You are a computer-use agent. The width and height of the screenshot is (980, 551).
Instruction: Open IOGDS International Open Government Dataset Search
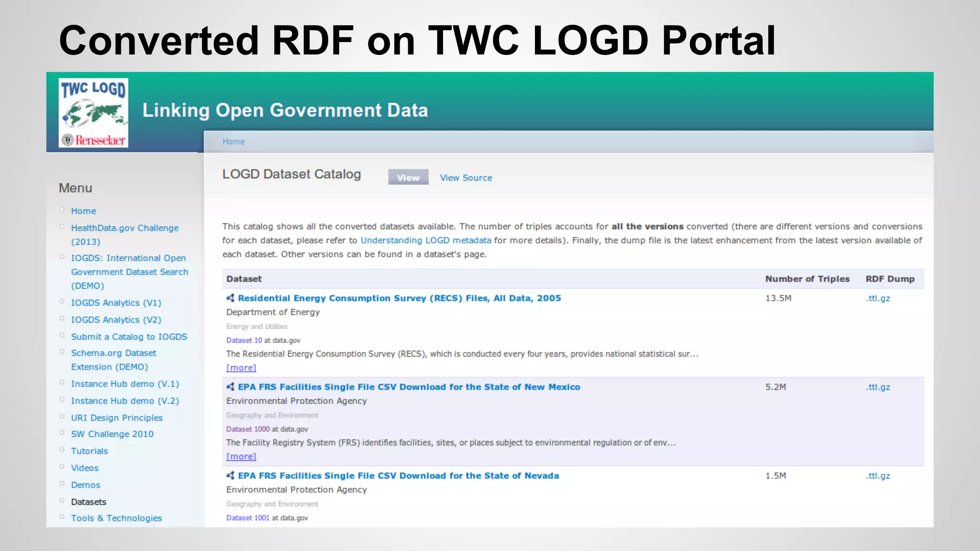[x=130, y=272]
